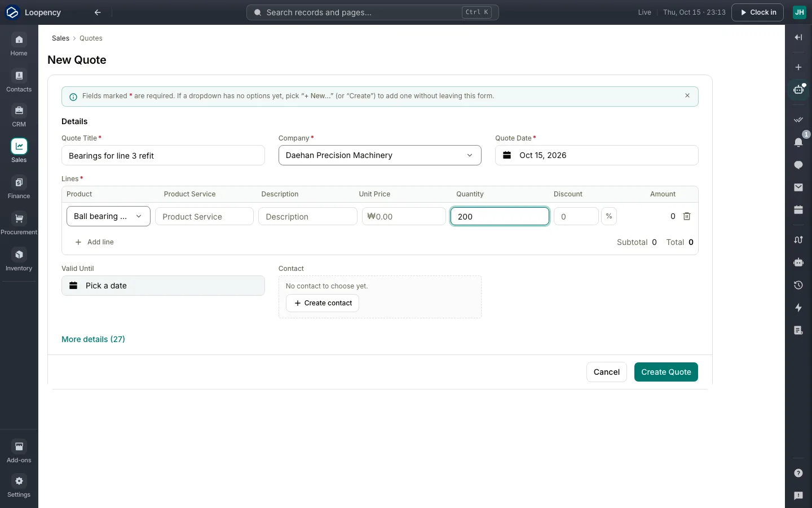Click the Create Quote button

[666, 372]
